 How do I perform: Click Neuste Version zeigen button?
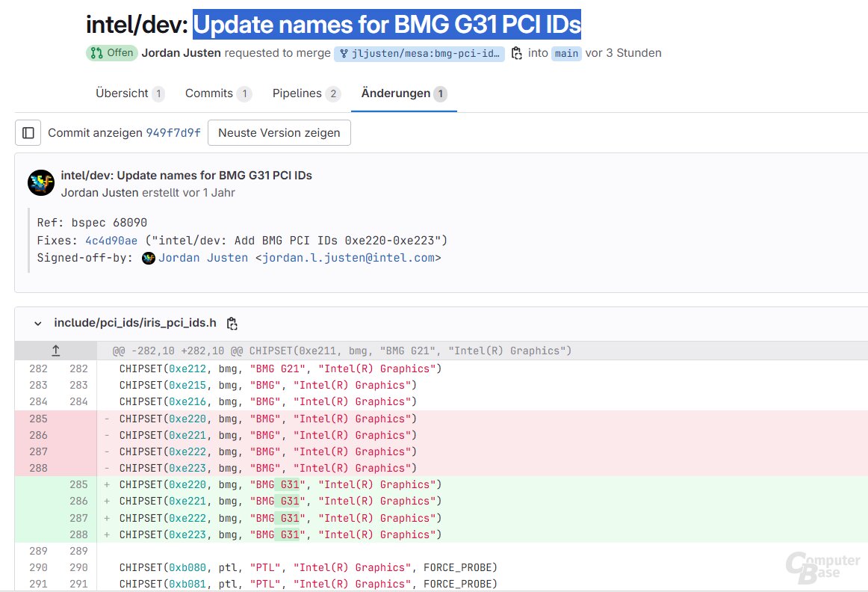(279, 133)
